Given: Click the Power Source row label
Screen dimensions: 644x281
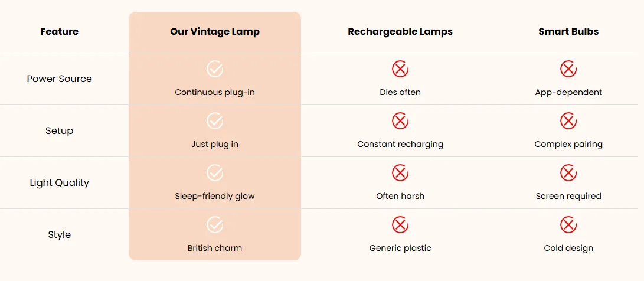Looking at the screenshot, I should 59,79.
